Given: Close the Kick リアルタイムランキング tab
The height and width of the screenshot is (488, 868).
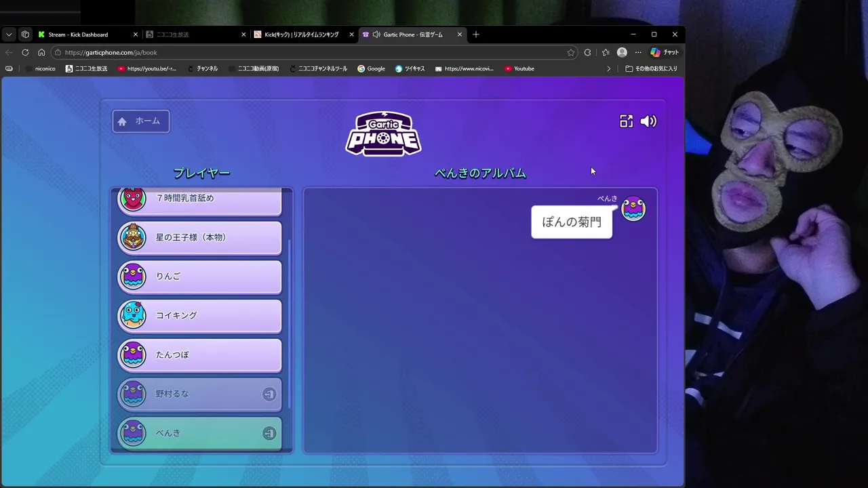Looking at the screenshot, I should (351, 35).
